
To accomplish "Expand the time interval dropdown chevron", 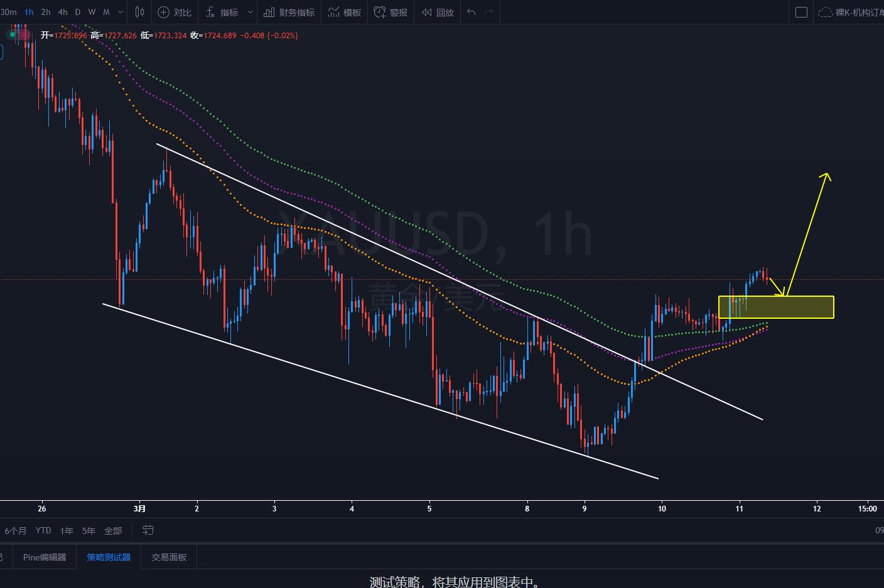I will coord(121,12).
